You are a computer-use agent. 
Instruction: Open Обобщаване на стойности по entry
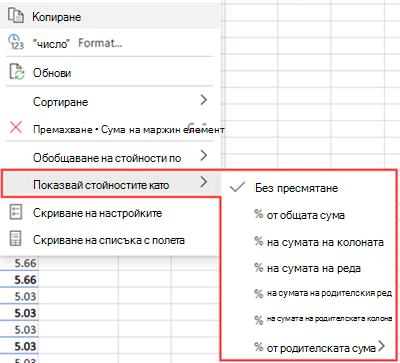(110, 157)
